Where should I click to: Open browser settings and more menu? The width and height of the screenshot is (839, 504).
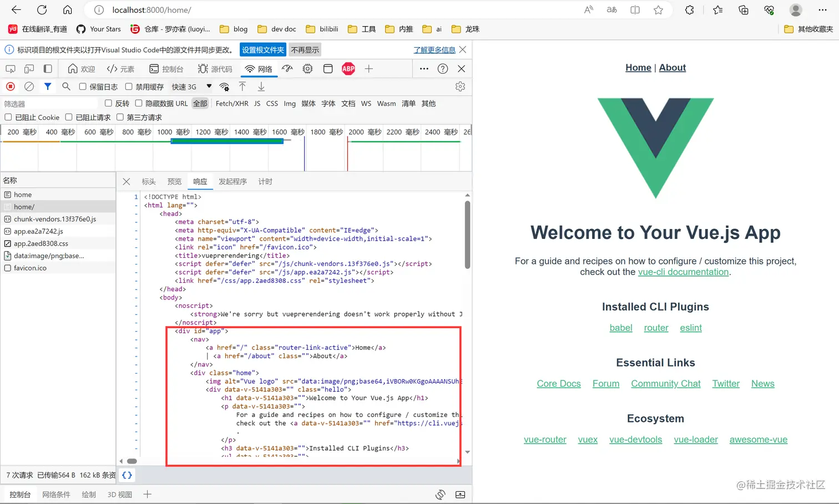[822, 10]
